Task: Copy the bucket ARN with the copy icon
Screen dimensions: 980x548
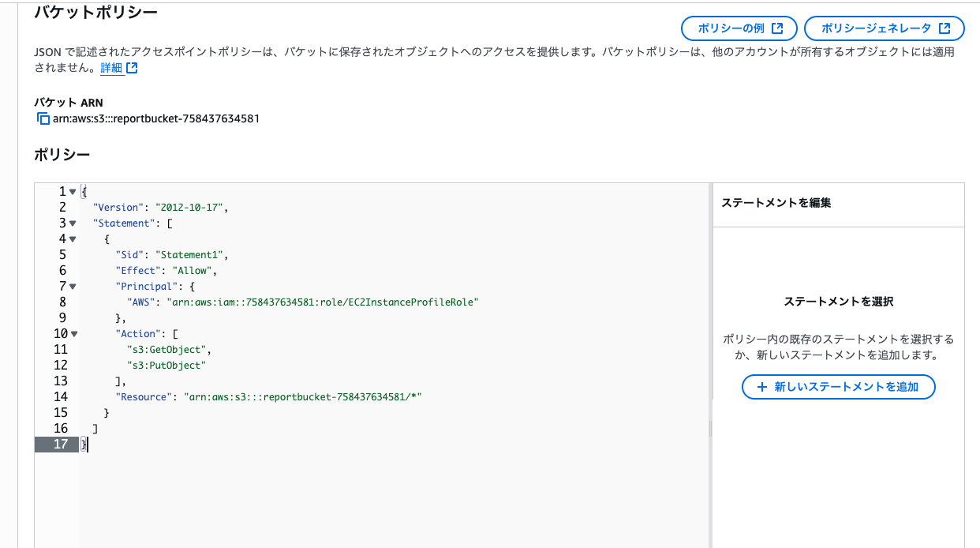Action: pyautogui.click(x=43, y=119)
